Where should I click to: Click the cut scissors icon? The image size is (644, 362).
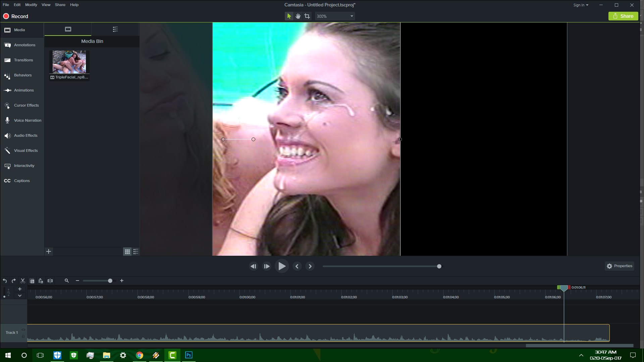pos(23,281)
